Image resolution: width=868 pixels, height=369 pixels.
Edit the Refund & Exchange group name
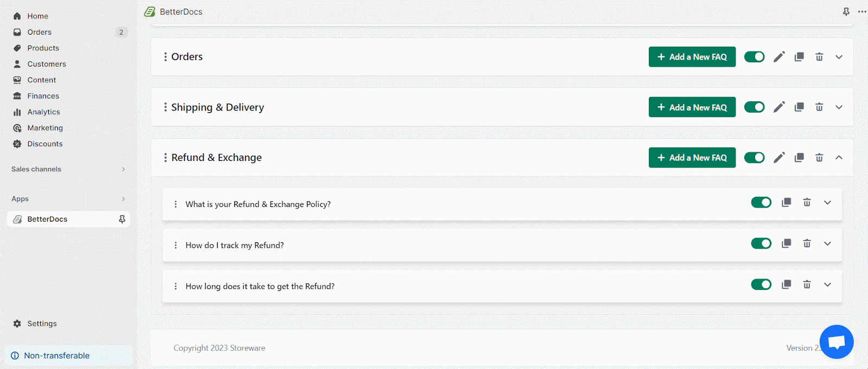[x=779, y=158]
